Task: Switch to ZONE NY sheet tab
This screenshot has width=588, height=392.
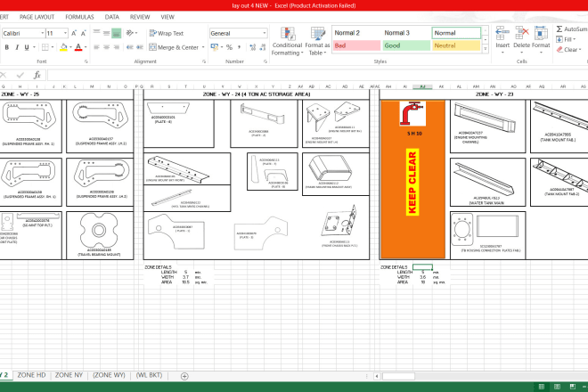Action: [x=69, y=375]
